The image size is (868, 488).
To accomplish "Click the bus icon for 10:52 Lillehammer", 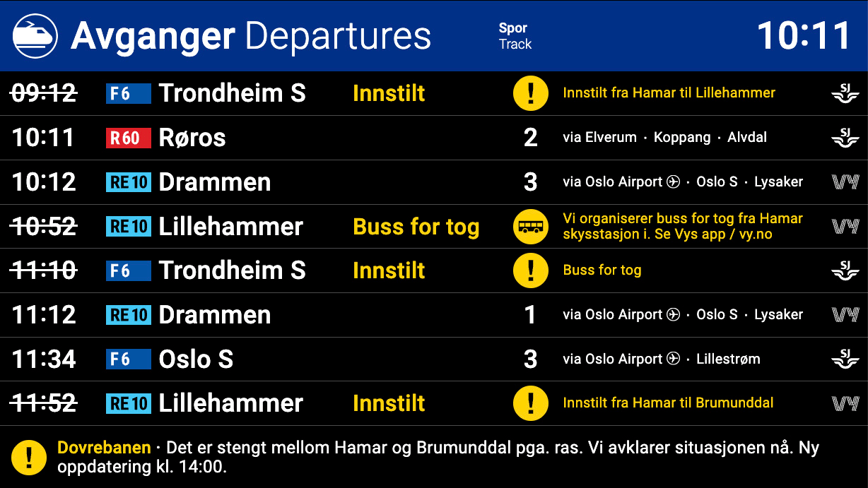I will point(530,227).
